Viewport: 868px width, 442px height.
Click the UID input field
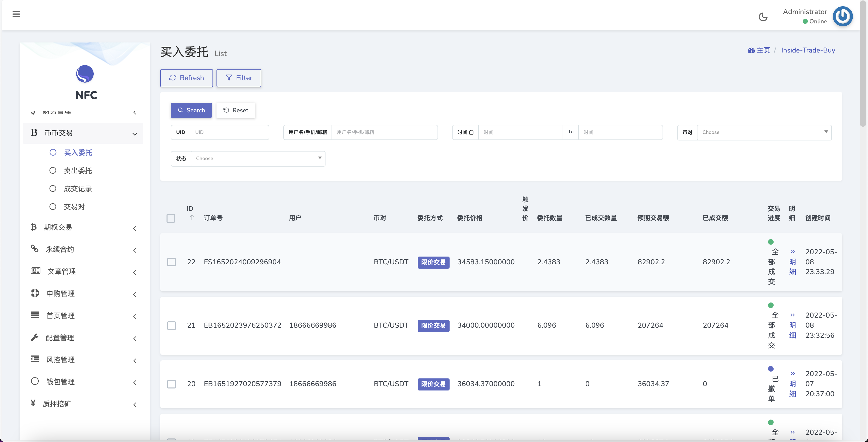[229, 132]
